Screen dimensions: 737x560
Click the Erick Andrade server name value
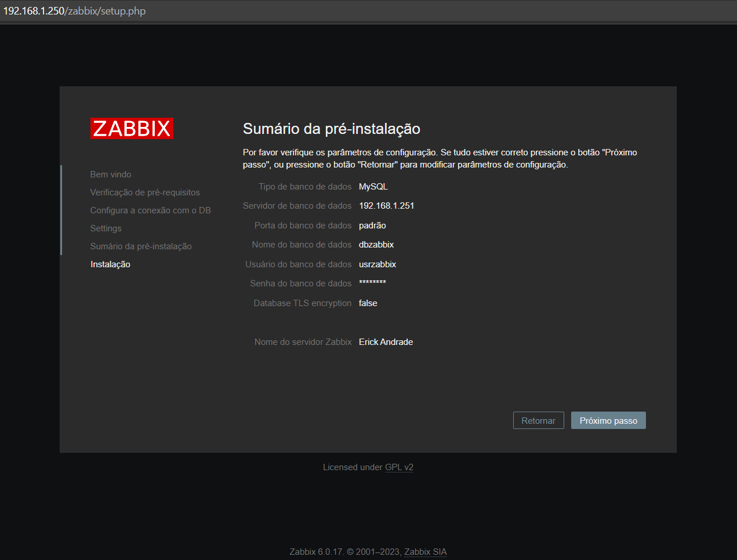386,342
